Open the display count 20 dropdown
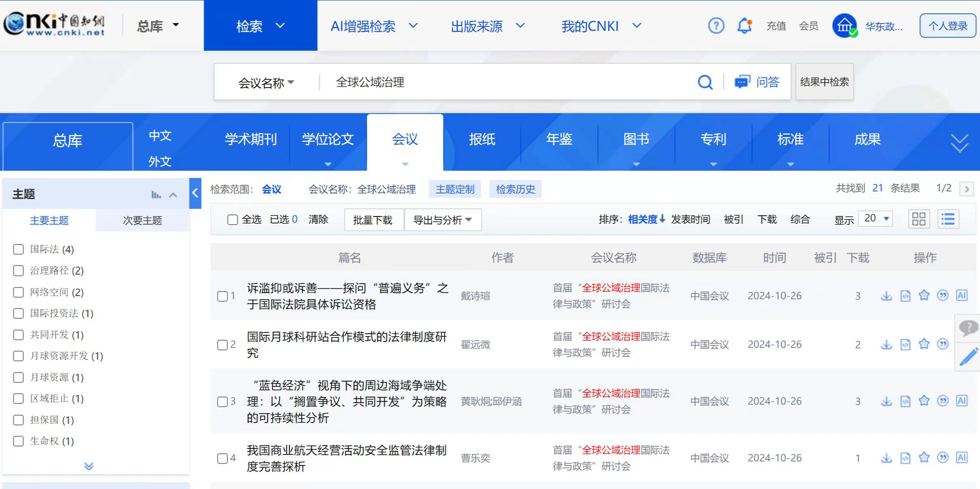Viewport: 980px width, 489px height. coord(875,219)
